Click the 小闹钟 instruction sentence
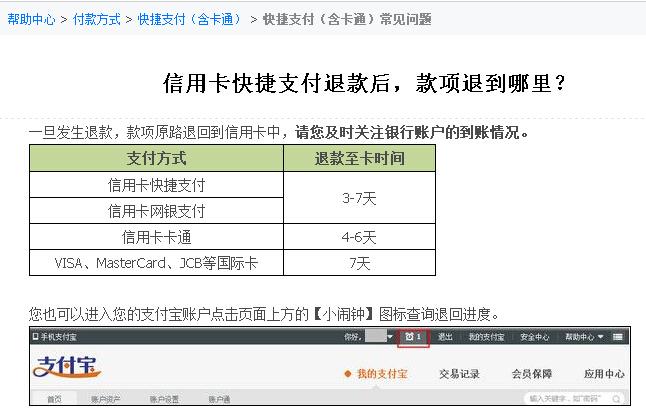646x419 pixels. [264, 314]
